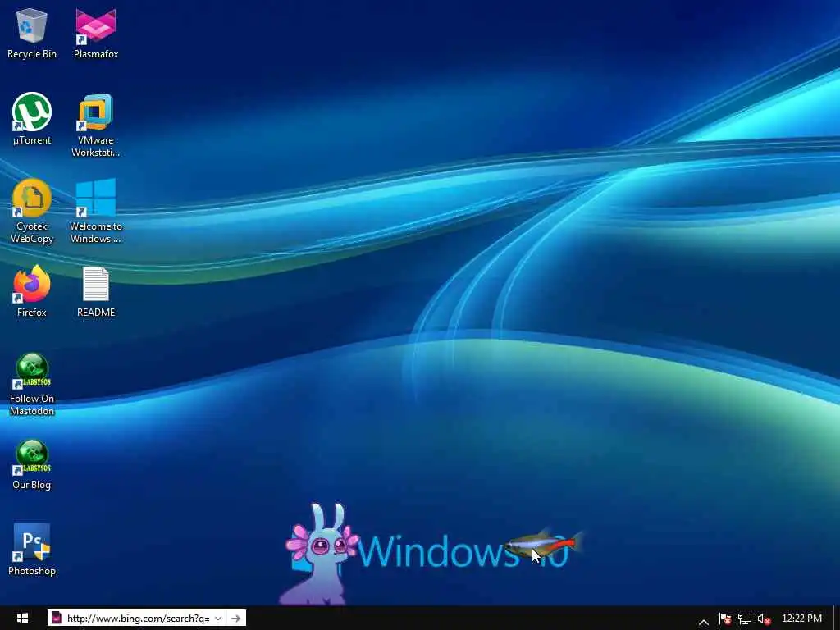Select the VMware Workstation shortcut
This screenshot has width=840, height=630.
point(96,126)
